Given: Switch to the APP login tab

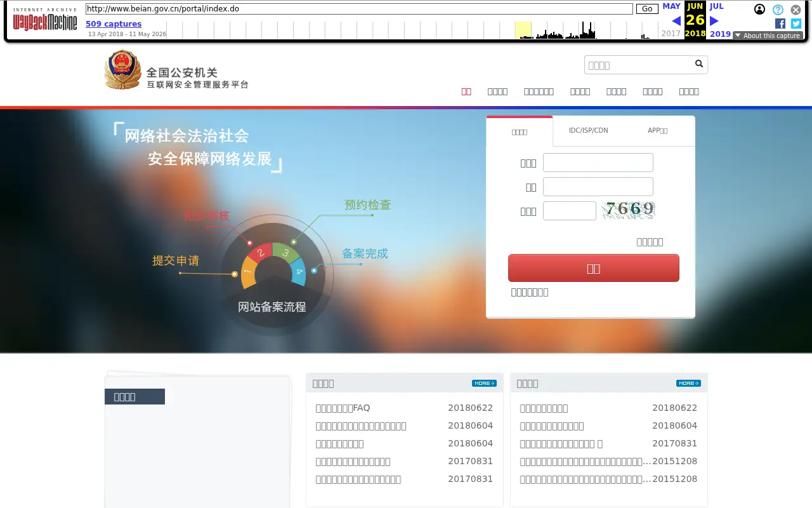Looking at the screenshot, I should pos(657,130).
